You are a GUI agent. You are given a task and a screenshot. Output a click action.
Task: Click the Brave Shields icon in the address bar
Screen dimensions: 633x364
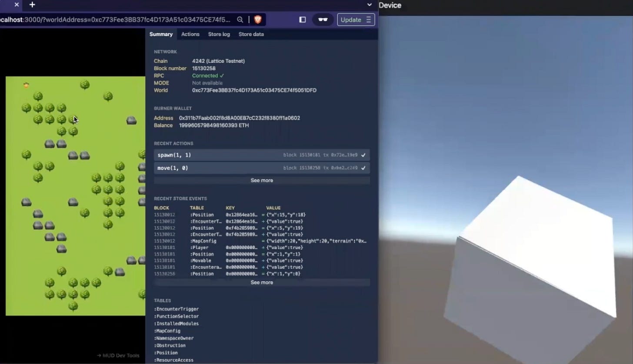[257, 20]
